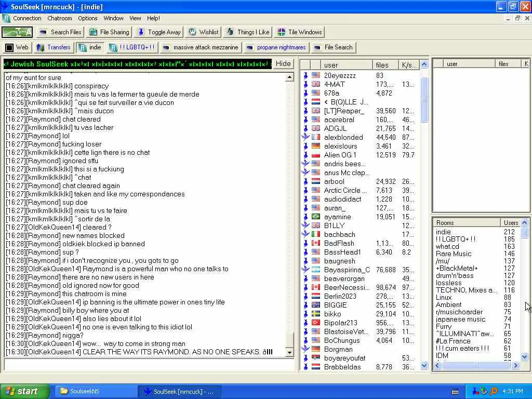Open the !! LGBTQ+ !! room tab

point(132,47)
